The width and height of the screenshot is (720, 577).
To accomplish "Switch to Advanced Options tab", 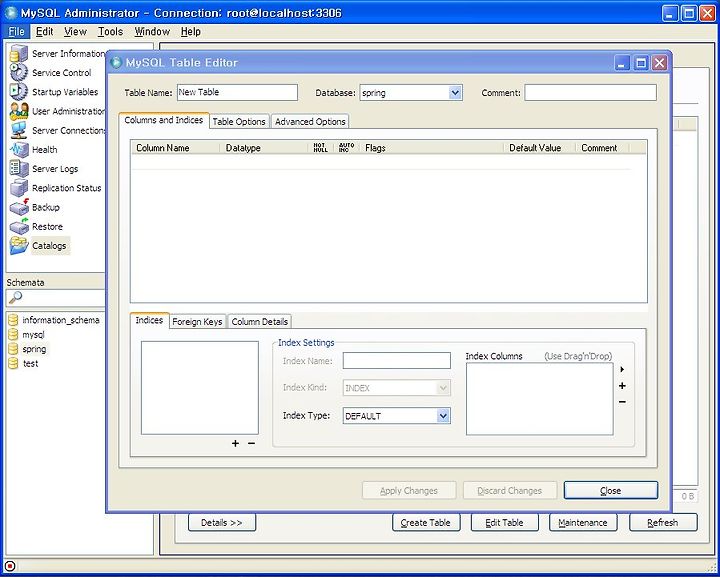I will [x=310, y=122].
